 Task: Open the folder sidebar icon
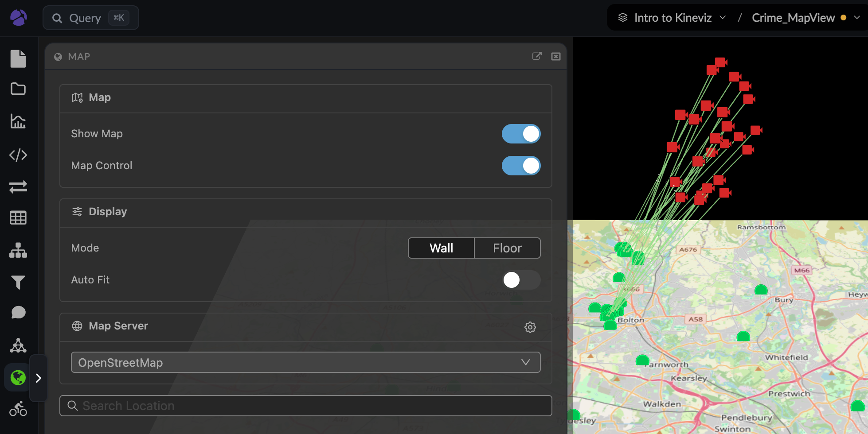point(18,89)
